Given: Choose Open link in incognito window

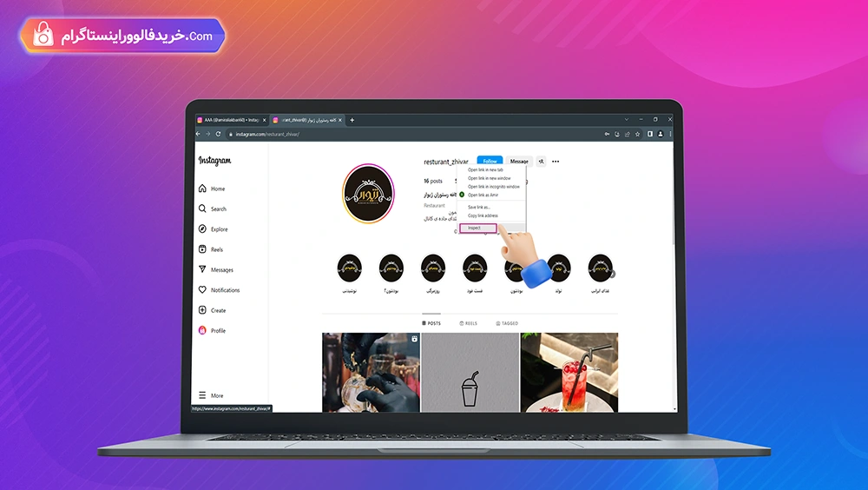Looking at the screenshot, I should pos(491,187).
